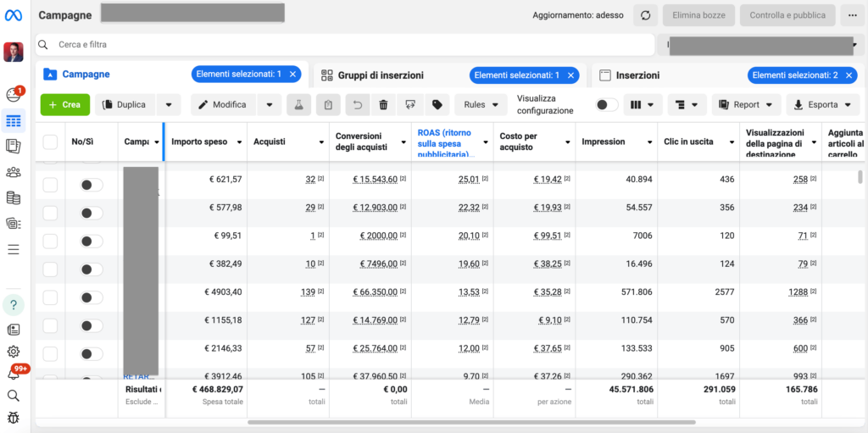Viewport: 868px width, 433px height.
Task: Open the help question mark icon
Action: pyautogui.click(x=14, y=304)
